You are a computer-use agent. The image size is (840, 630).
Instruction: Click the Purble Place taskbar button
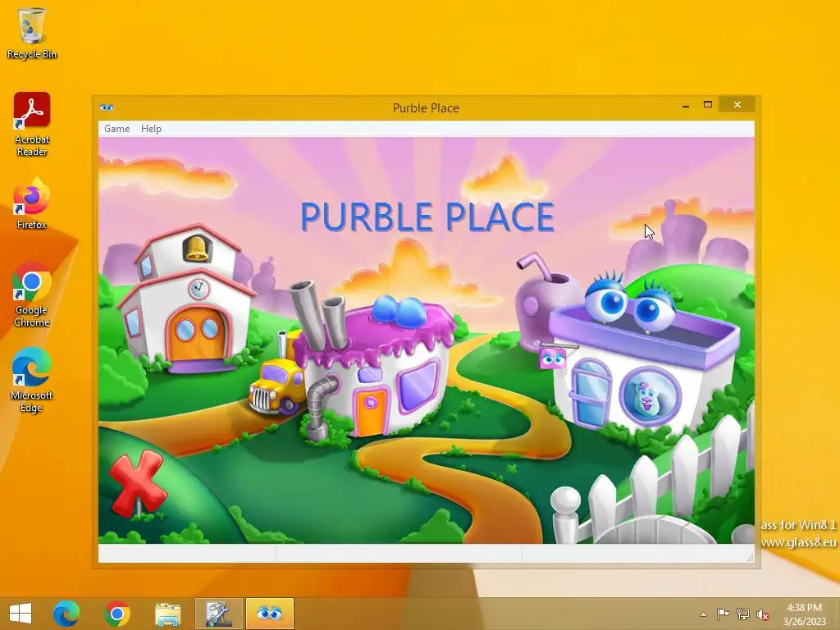tap(269, 614)
